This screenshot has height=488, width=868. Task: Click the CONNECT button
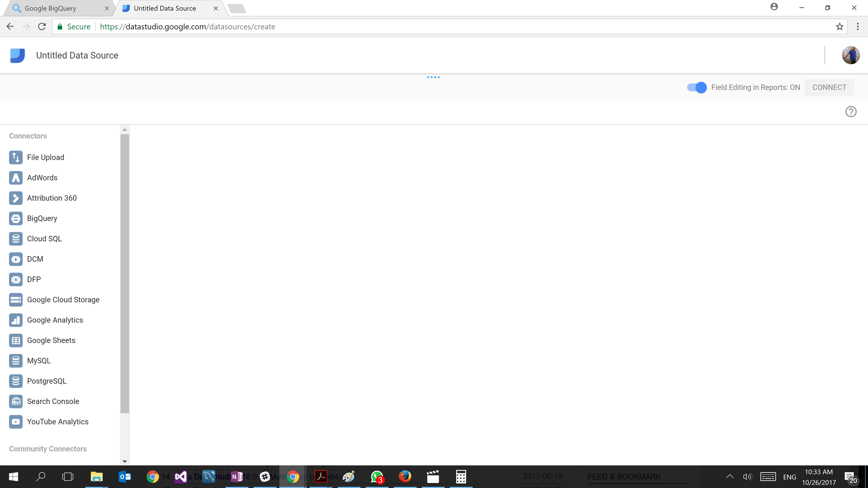tap(829, 87)
